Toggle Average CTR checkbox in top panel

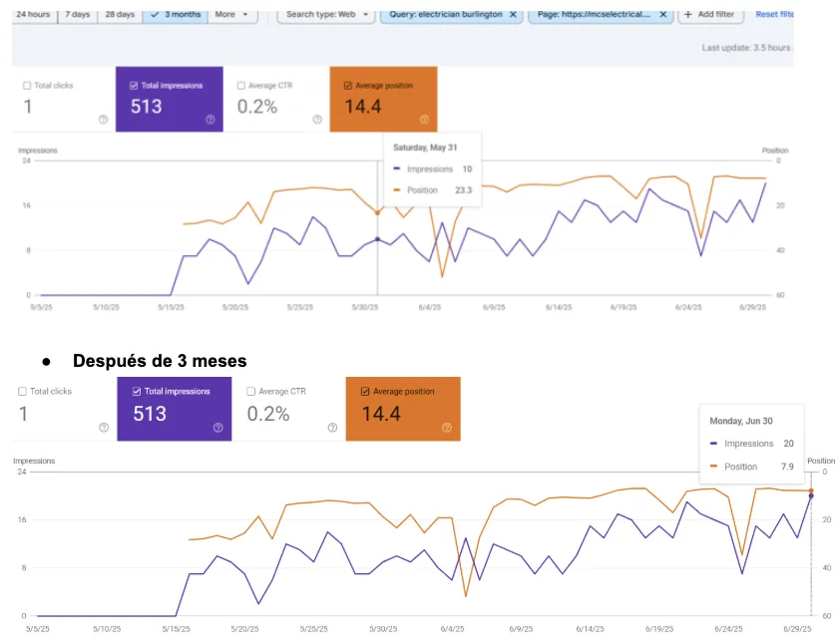(241, 86)
